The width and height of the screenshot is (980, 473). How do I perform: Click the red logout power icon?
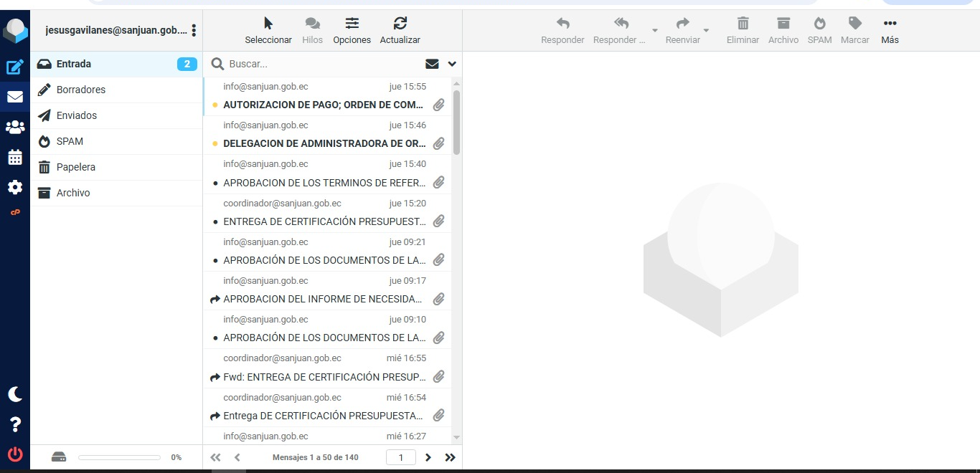click(15, 454)
